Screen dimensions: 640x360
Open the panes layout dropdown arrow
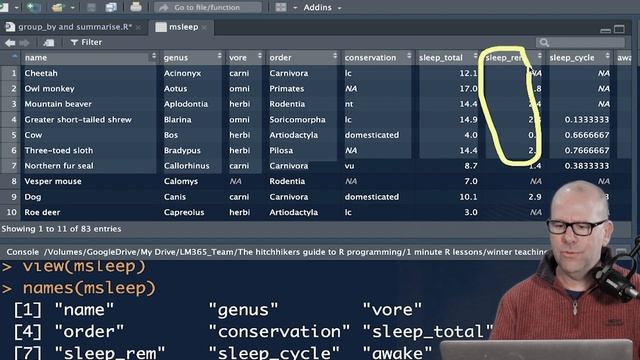tap(295, 8)
